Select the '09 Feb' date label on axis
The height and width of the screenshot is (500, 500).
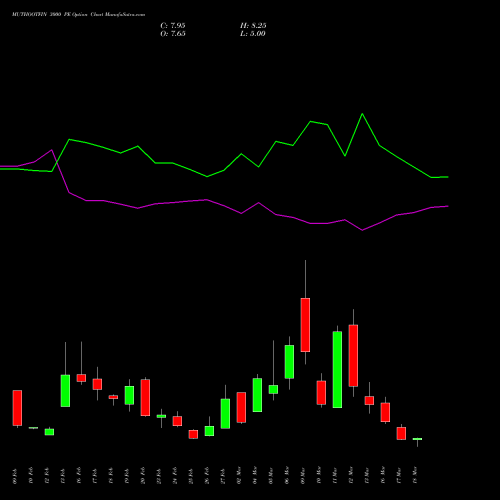pos(15,476)
